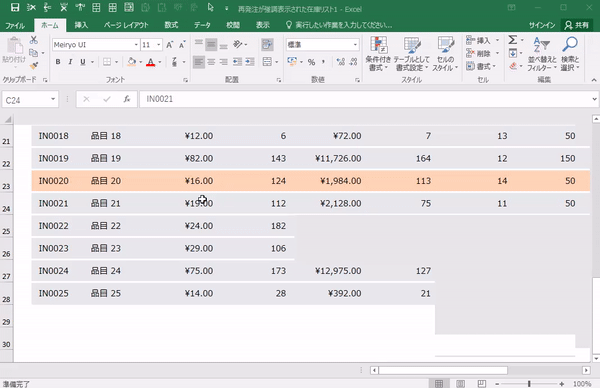The width and height of the screenshot is (600, 388).
Task: Open the Clear eraser tool
Action: (x=513, y=66)
